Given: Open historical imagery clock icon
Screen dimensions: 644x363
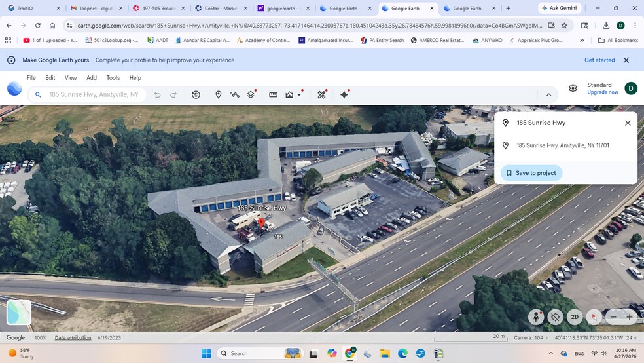Looking at the screenshot, I should 196,94.
